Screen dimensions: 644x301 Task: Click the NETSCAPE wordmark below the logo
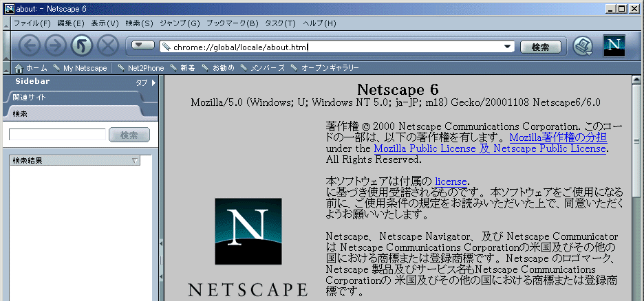[248, 289]
